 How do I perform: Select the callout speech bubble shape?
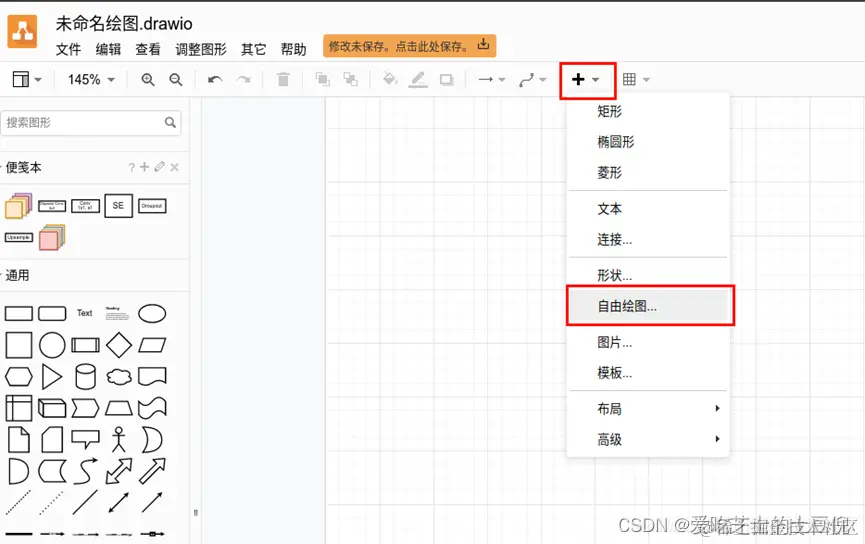pos(86,440)
